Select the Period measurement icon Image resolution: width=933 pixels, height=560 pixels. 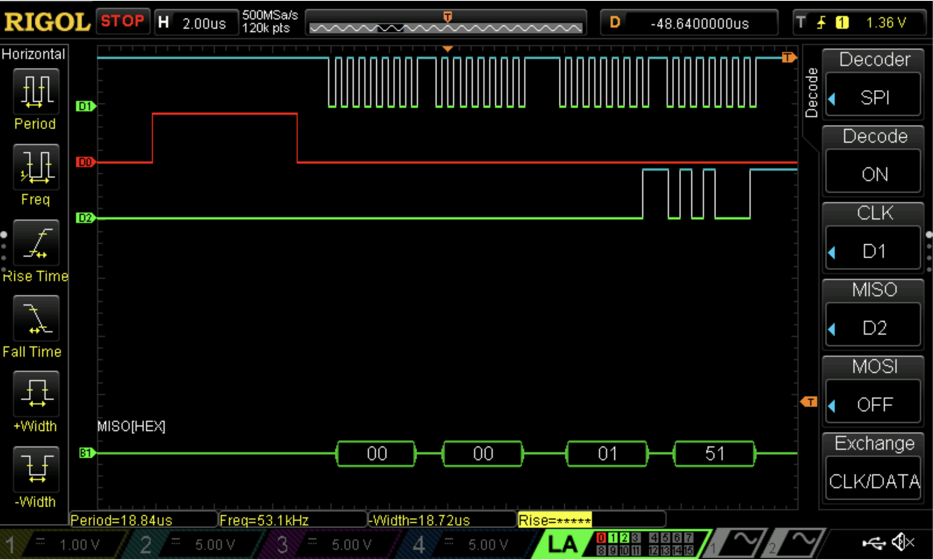37,91
